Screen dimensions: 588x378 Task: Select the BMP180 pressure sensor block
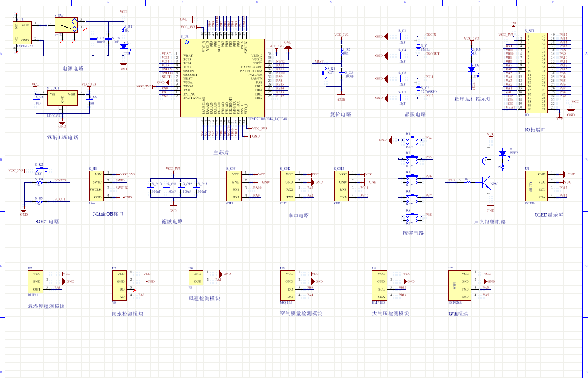[381, 285]
